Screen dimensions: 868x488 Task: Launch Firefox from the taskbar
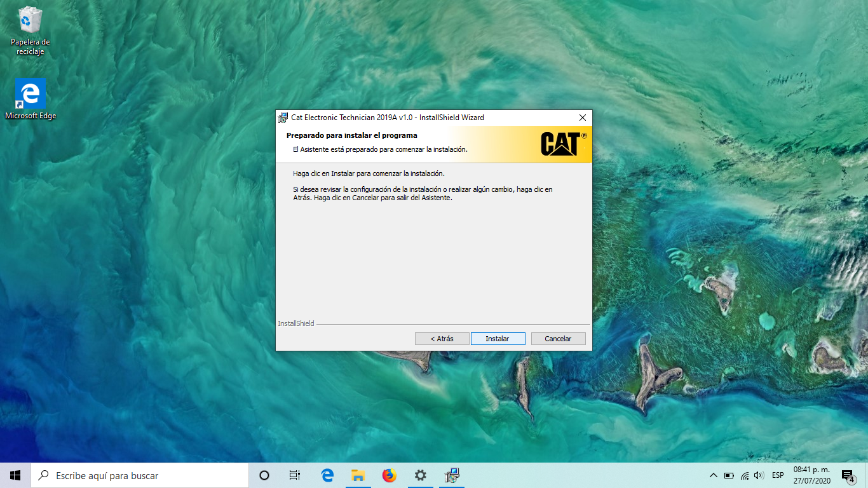tap(389, 475)
